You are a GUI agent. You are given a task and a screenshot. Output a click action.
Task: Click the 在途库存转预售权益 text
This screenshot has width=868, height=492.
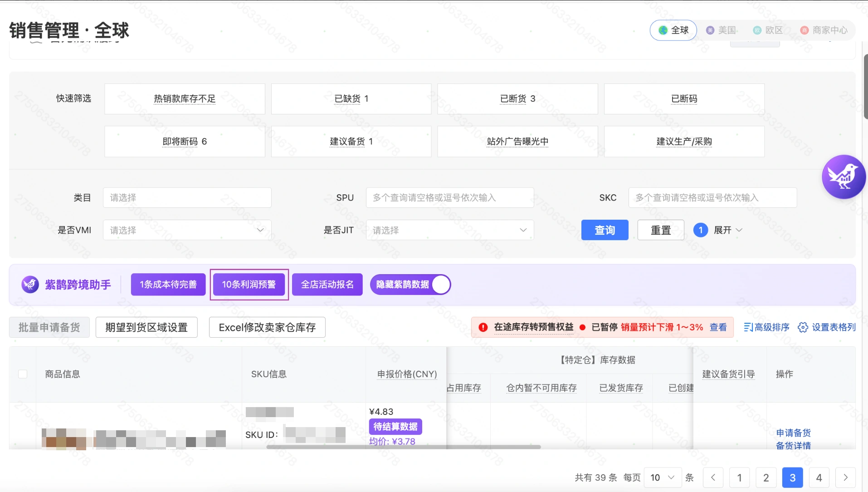tap(534, 327)
